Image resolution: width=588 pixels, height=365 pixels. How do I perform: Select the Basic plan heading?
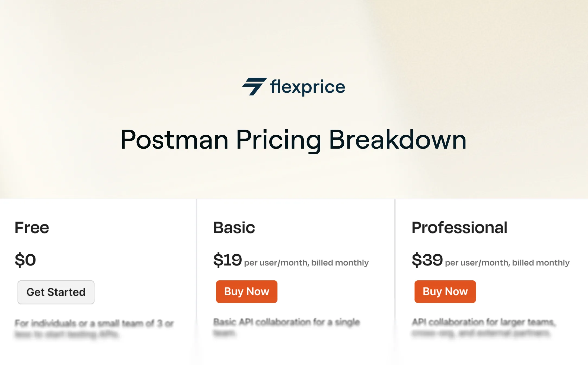tap(234, 228)
